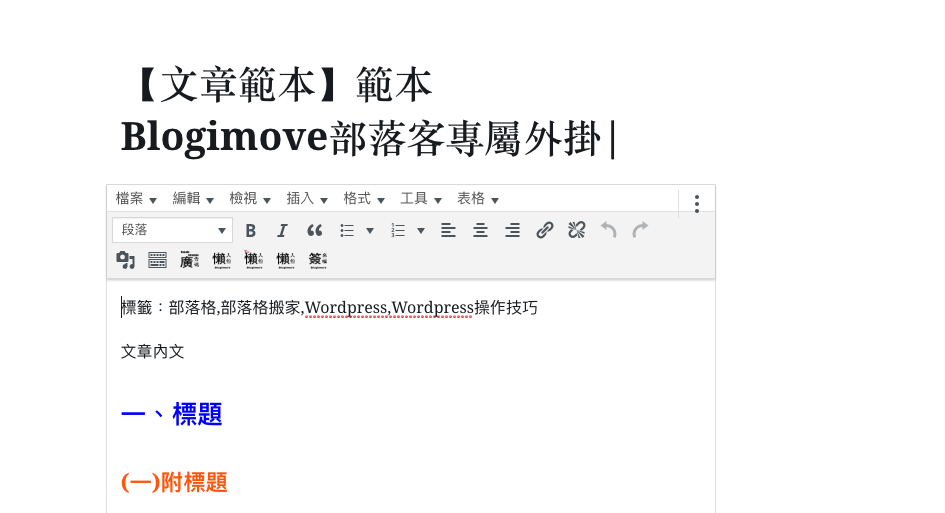Toggle italic formatting

(x=282, y=230)
